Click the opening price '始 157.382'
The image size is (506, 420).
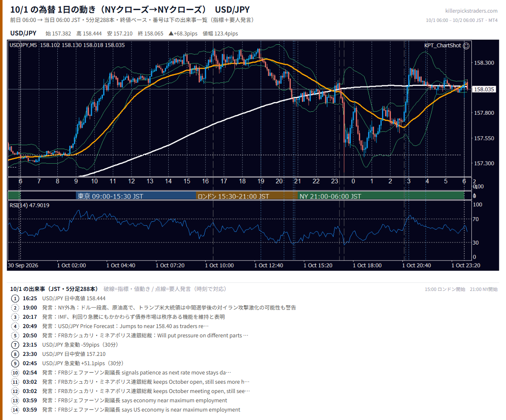(x=57, y=33)
